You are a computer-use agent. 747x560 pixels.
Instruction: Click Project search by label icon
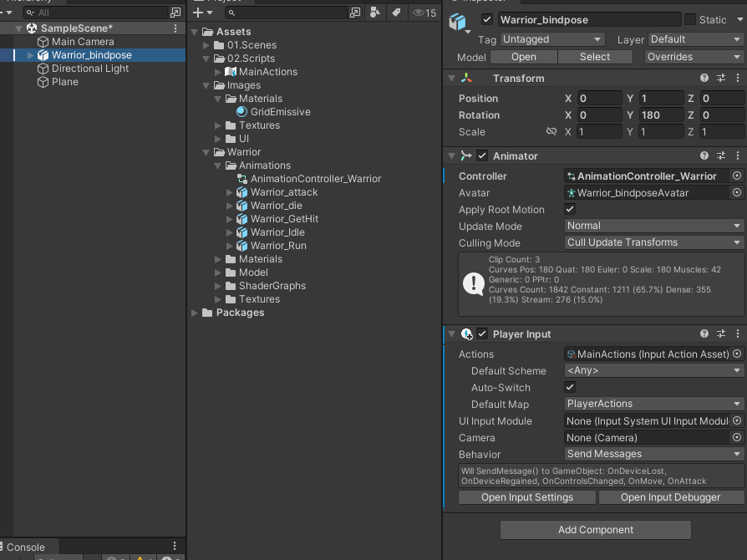click(396, 13)
